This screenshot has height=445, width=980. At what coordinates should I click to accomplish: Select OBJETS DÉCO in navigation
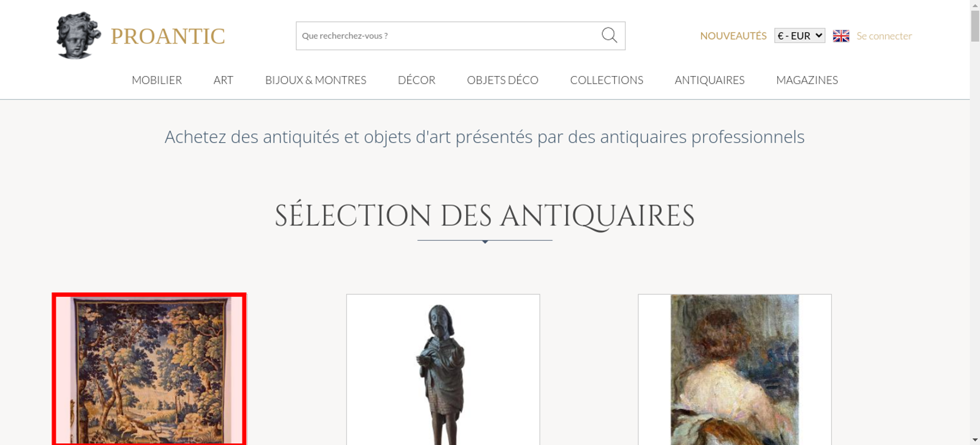coord(503,80)
